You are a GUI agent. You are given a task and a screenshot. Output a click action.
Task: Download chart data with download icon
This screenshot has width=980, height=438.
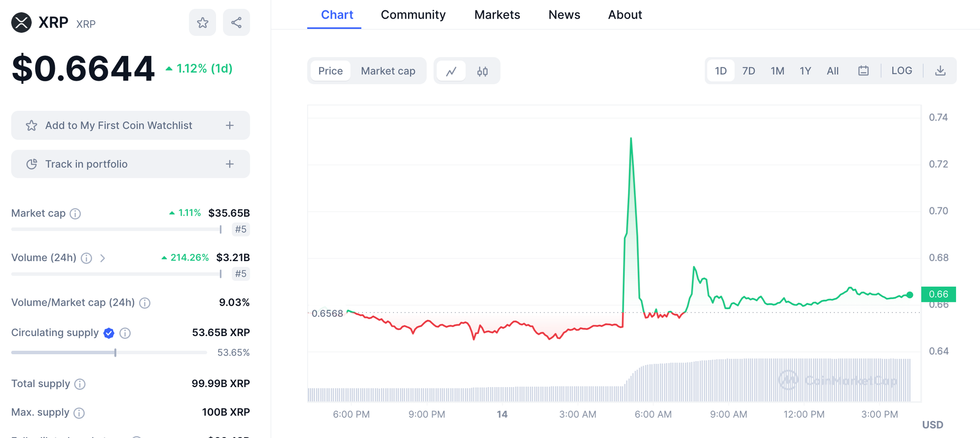click(940, 71)
